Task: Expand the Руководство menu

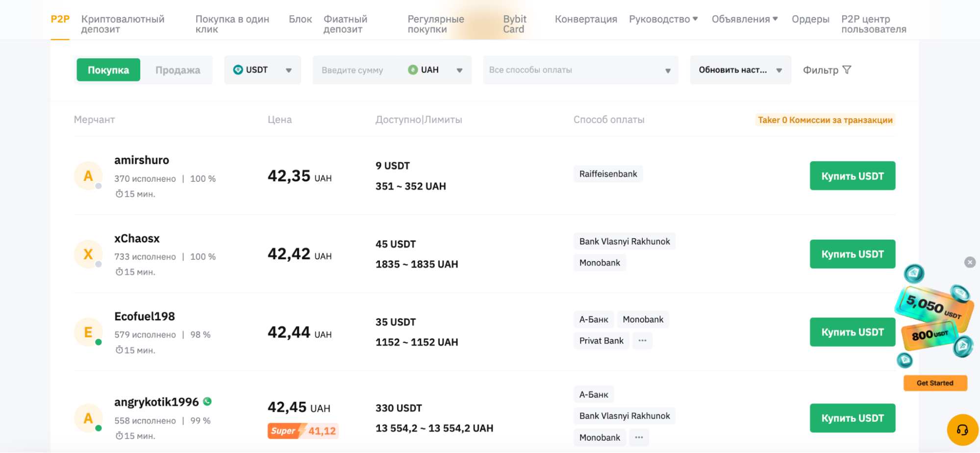Action: tap(663, 19)
